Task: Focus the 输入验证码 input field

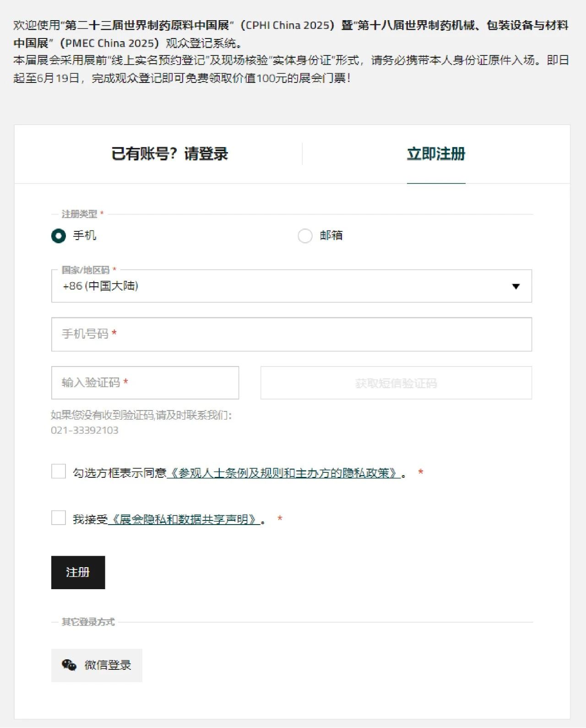Action: 145,383
